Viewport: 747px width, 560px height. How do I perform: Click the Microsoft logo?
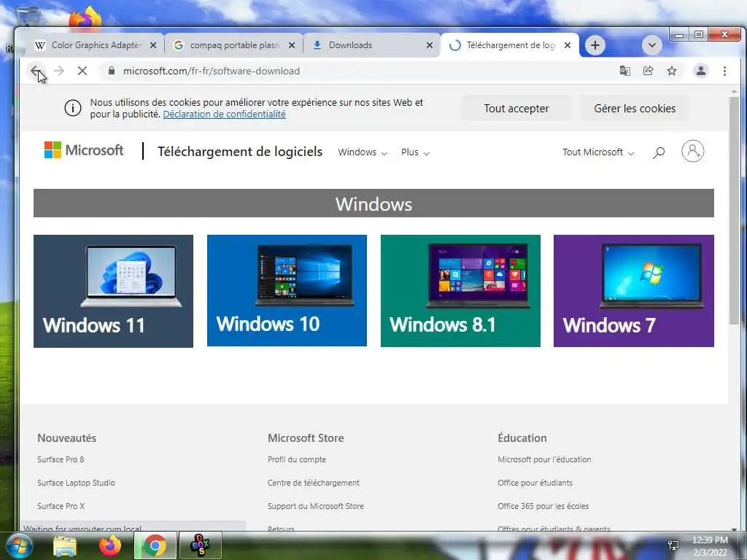84,150
